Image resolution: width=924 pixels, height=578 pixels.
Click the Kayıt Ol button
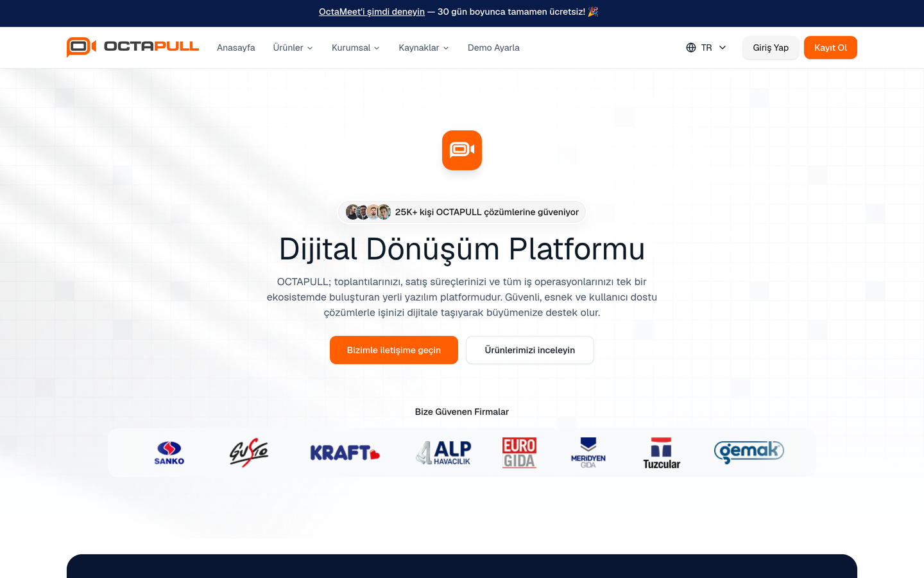click(x=830, y=48)
